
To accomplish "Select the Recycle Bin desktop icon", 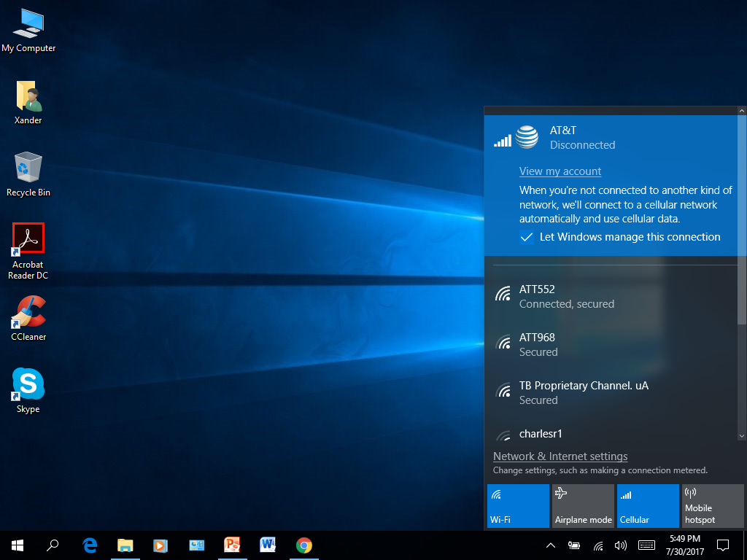I will (28, 174).
